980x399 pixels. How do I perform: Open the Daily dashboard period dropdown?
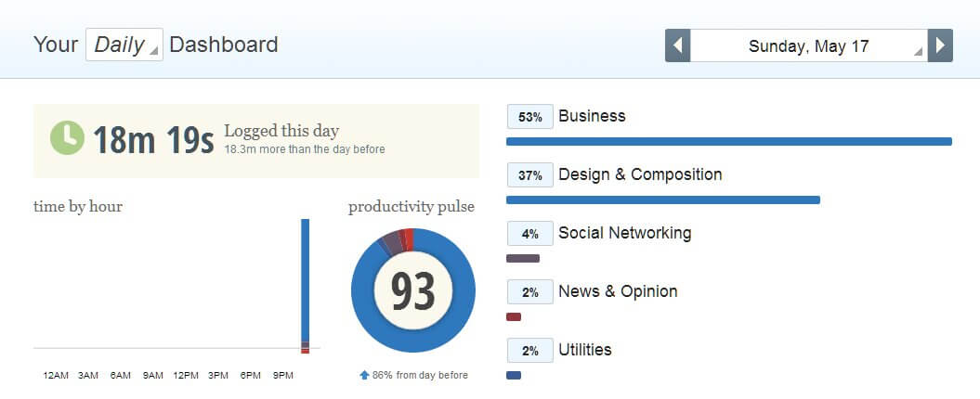coord(124,45)
